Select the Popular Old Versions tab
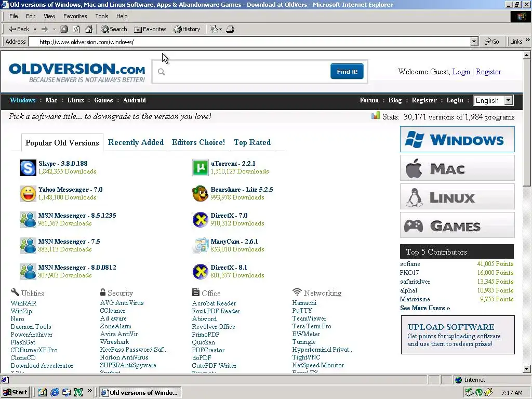Screen dimensions: 532x399 tap(62, 142)
